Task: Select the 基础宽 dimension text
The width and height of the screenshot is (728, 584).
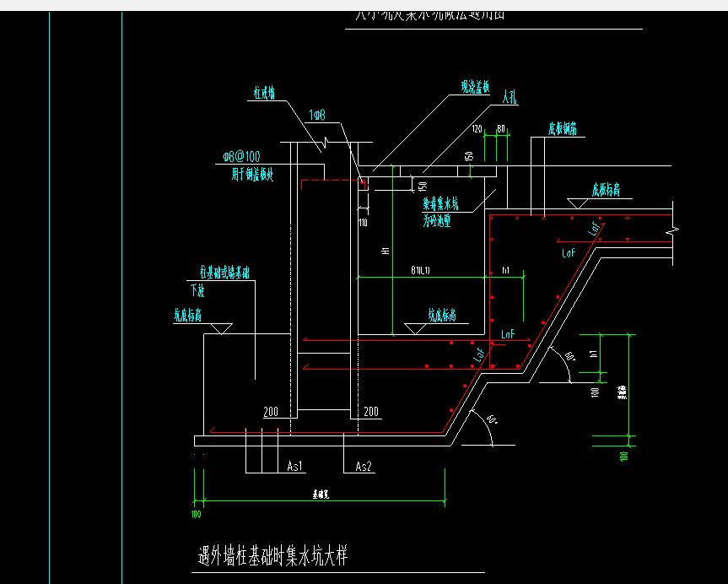Action: tap(321, 495)
